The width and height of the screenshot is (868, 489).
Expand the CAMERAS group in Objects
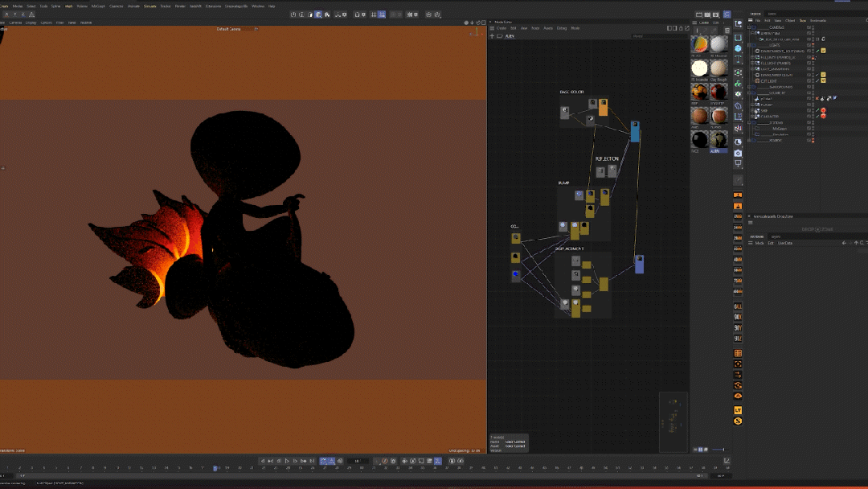(x=750, y=27)
